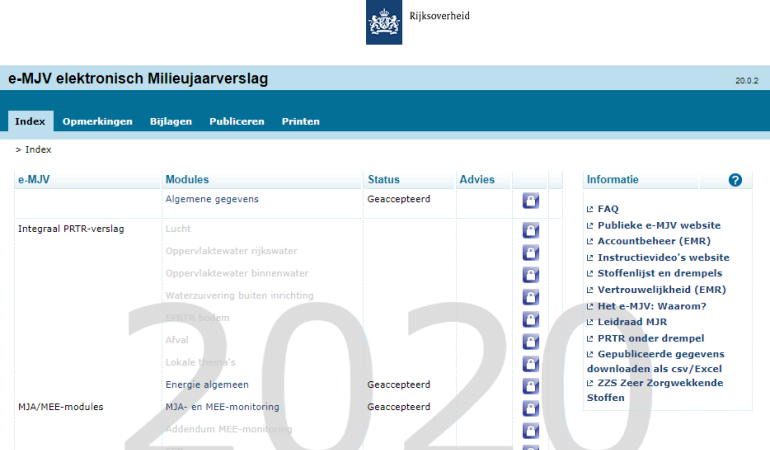The height and width of the screenshot is (450, 770).
Task: Open the Opmerkingen tab
Action: pyautogui.click(x=97, y=121)
